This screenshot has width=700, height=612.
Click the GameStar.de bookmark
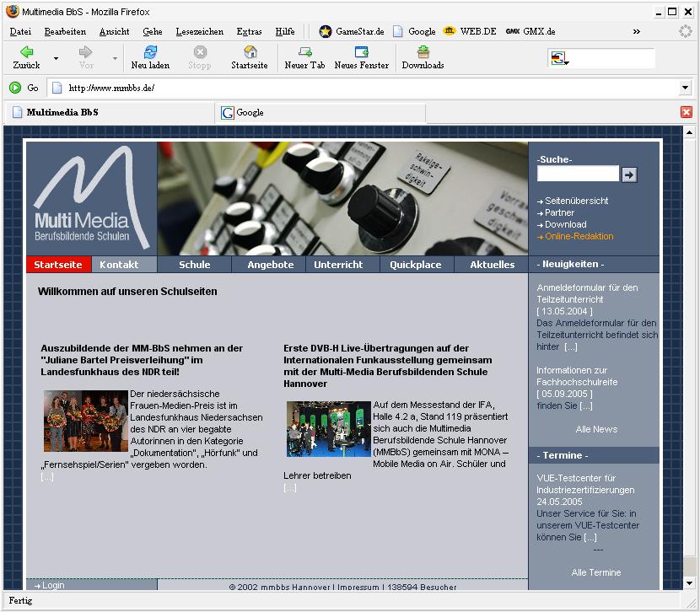point(352,31)
